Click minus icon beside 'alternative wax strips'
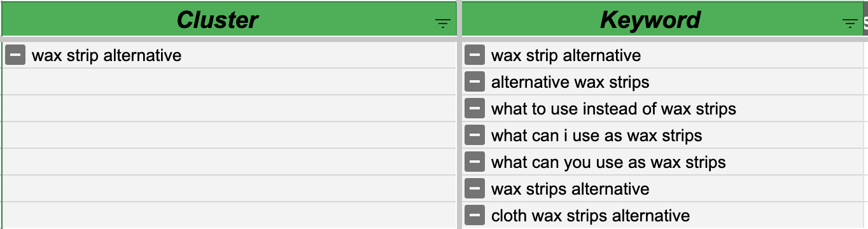Screen dimensions: 868x229 click(x=475, y=82)
